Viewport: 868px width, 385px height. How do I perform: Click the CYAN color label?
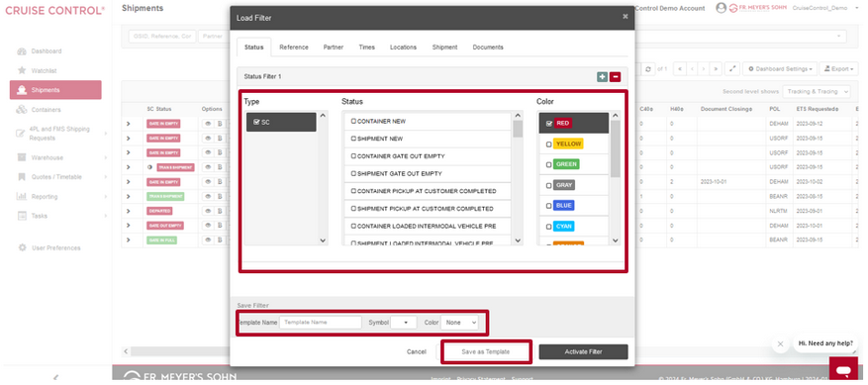pos(564,226)
